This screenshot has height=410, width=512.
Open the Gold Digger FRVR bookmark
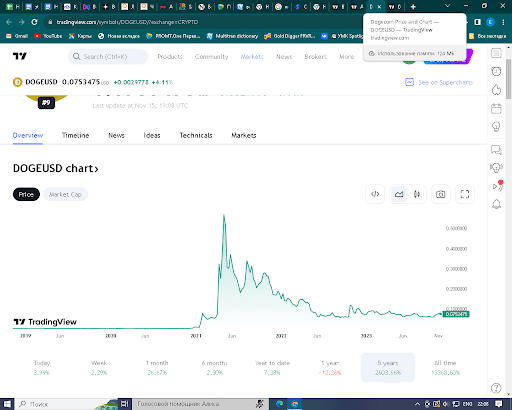coord(290,36)
